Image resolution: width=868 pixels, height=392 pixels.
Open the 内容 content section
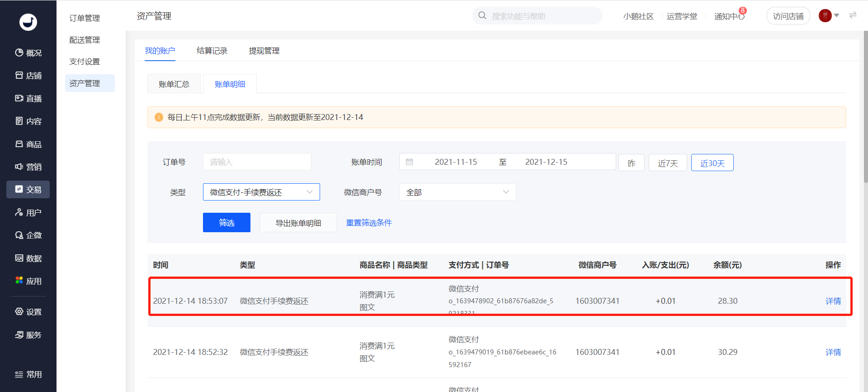coord(28,121)
